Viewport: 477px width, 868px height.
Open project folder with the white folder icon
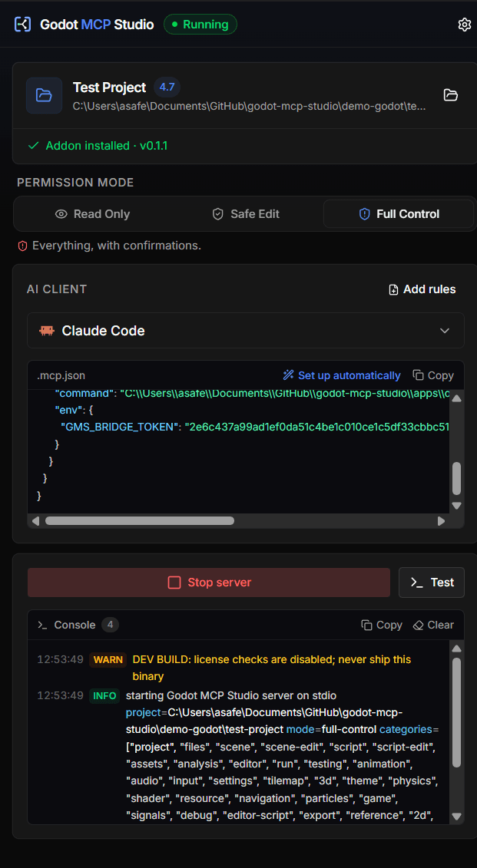click(x=451, y=95)
